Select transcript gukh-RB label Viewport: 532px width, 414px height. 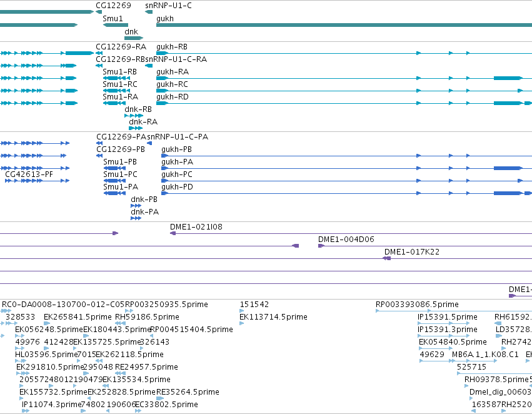click(x=172, y=47)
